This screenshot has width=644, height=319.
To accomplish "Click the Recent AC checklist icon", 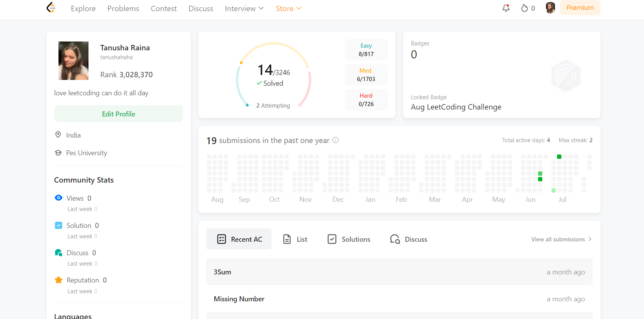I will pos(222,239).
